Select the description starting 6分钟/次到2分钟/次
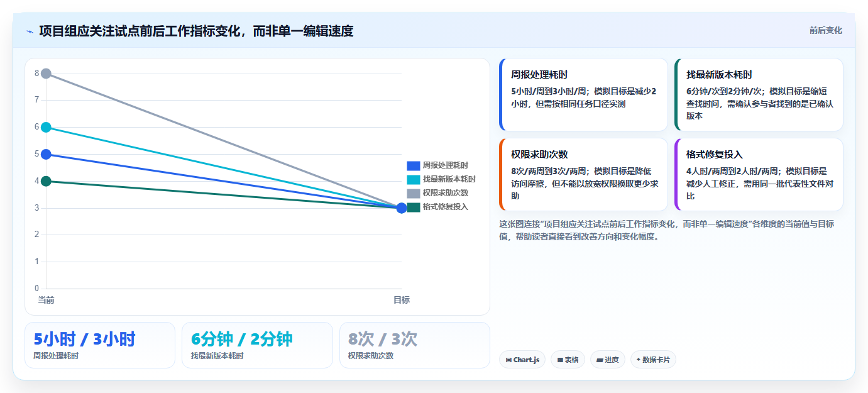Viewport: 868px width, 393px height. (x=760, y=104)
